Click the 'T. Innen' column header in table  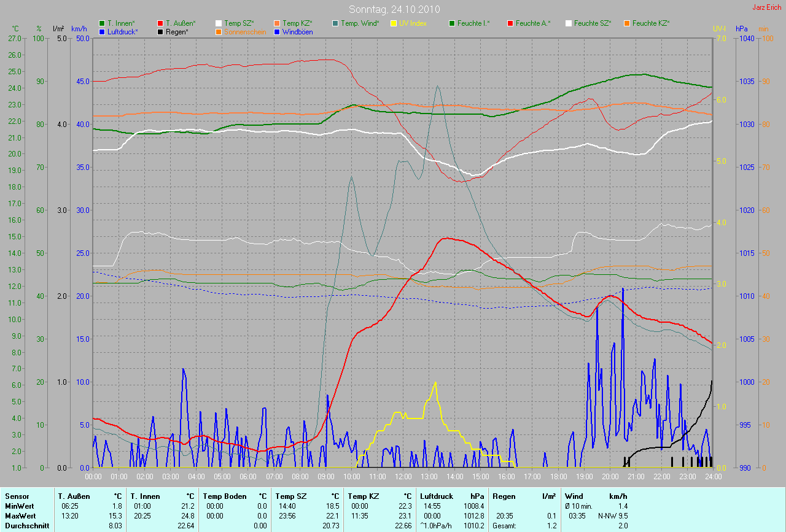(145, 496)
